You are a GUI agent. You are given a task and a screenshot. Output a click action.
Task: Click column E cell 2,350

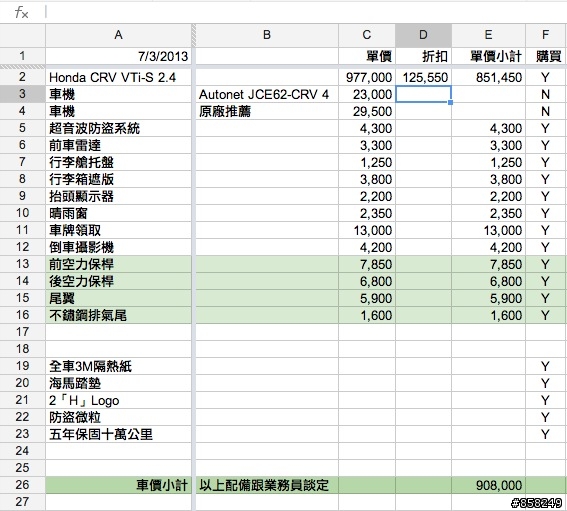488,213
